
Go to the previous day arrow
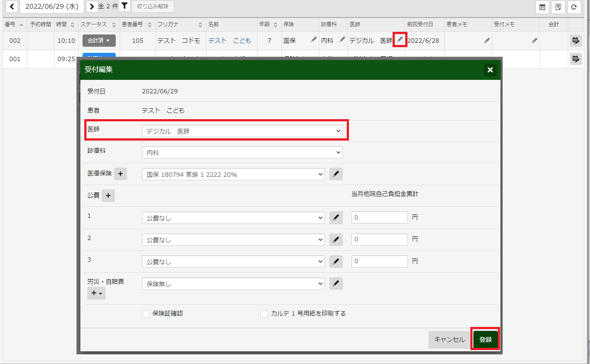(x=11, y=7)
